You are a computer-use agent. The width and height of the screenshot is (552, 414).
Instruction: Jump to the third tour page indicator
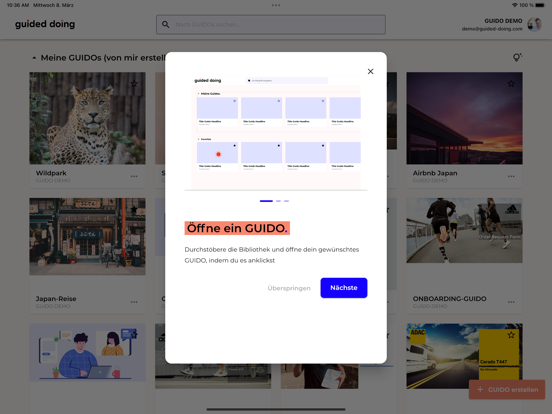287,201
